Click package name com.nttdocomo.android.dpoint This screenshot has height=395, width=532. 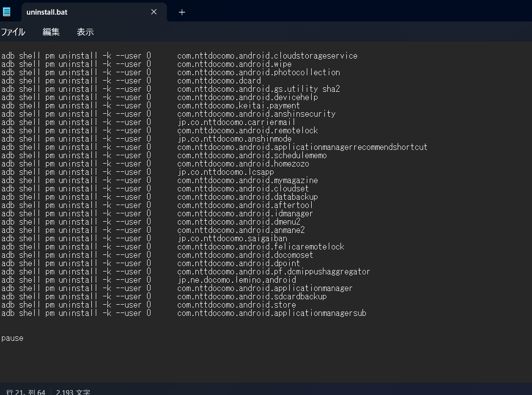tap(238, 264)
